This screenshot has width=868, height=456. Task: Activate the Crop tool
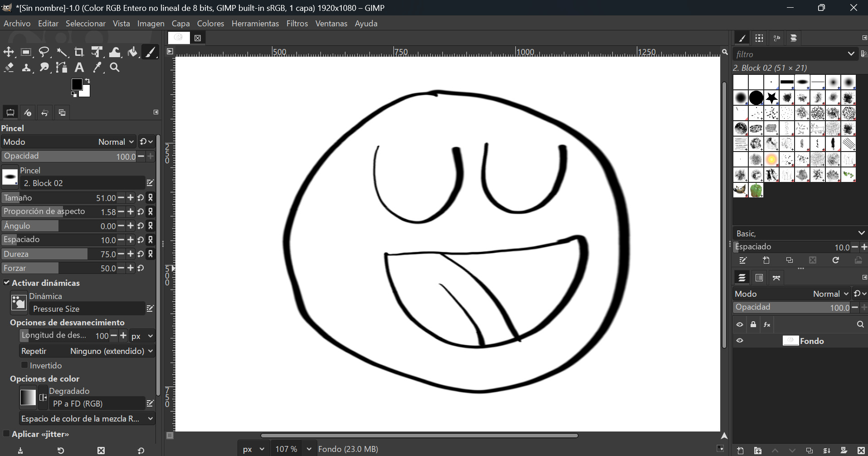(79, 52)
